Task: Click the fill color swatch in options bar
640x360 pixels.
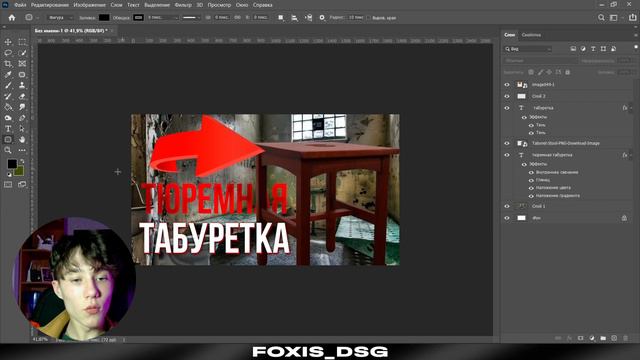Action: tap(104, 18)
